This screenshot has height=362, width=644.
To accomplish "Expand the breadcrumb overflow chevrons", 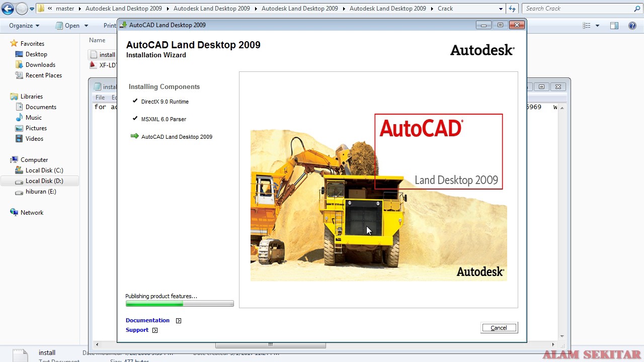I will click(50, 9).
